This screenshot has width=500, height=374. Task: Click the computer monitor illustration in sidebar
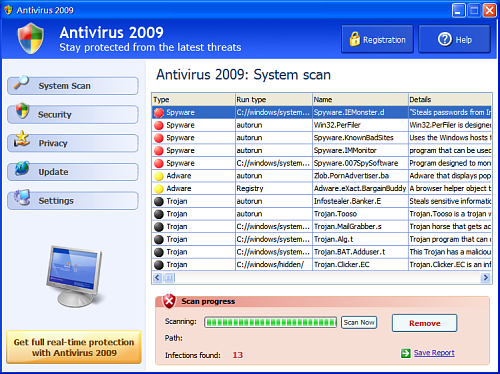tap(74, 277)
